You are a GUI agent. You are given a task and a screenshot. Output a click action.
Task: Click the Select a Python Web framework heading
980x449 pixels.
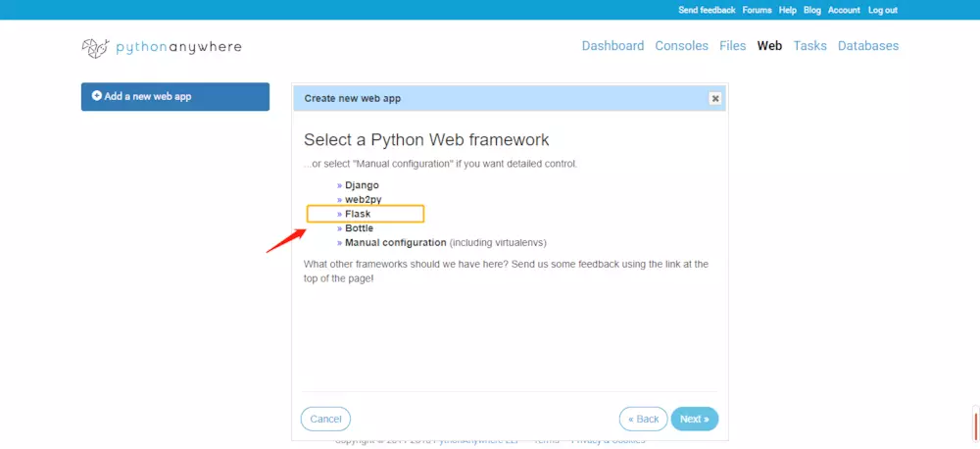click(426, 139)
